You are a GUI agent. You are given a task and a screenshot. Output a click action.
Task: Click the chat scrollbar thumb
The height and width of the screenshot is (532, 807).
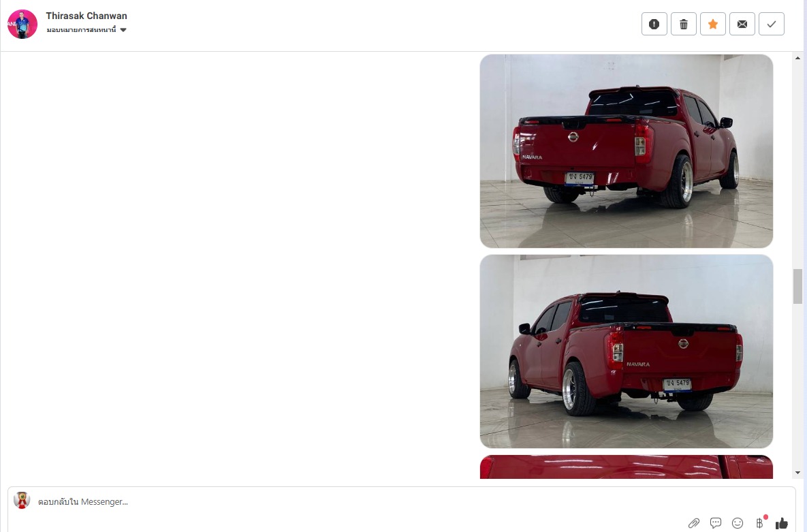point(797,286)
